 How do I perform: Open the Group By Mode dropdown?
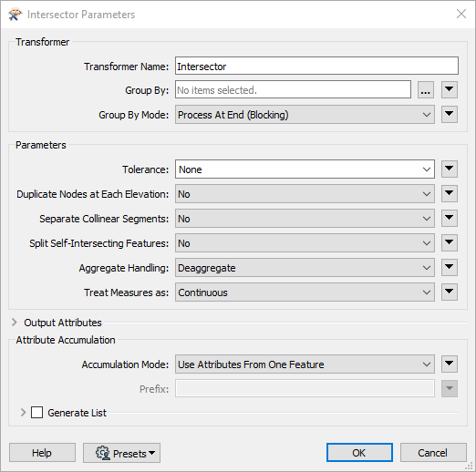[x=305, y=115]
